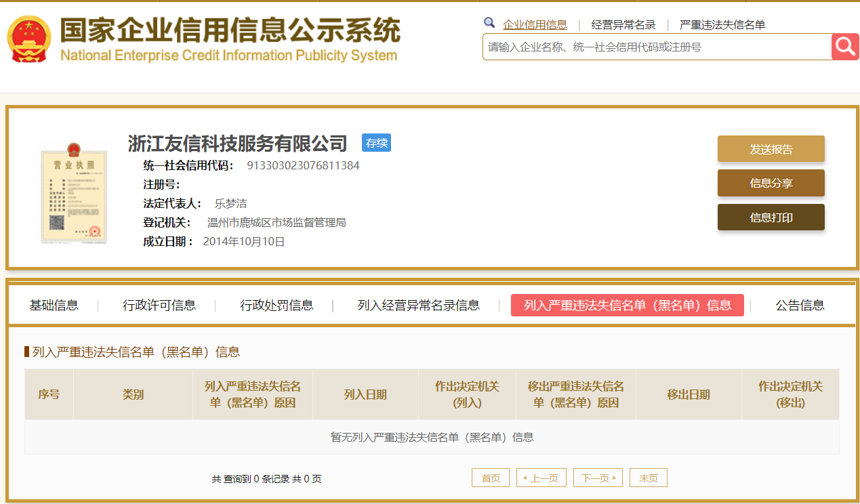Click the founding date 2014年10月10日
The height and width of the screenshot is (504, 860).
244,241
